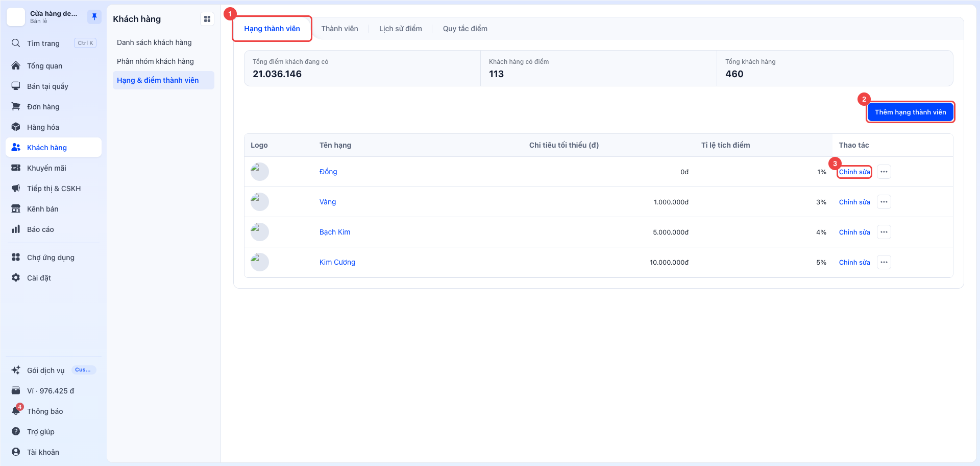The width and height of the screenshot is (980, 466).
Task: Open Phân nhóm khách hàng submenu
Action: pos(163,61)
